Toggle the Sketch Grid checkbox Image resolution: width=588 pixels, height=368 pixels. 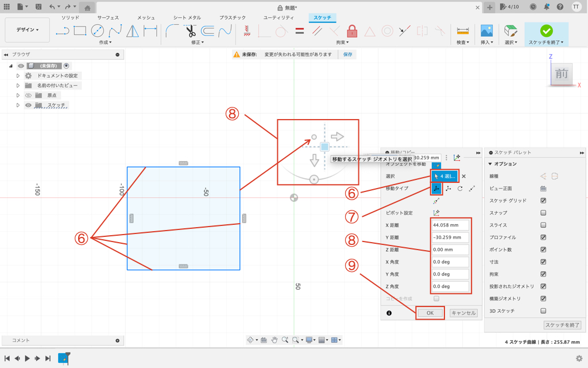tap(543, 201)
